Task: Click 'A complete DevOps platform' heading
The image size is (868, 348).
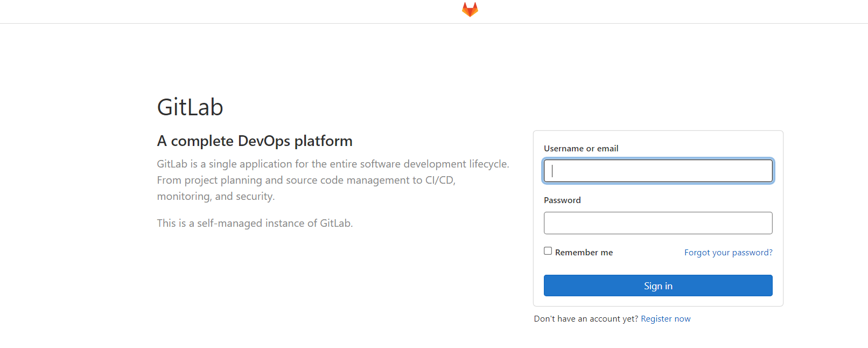Action: (x=255, y=141)
